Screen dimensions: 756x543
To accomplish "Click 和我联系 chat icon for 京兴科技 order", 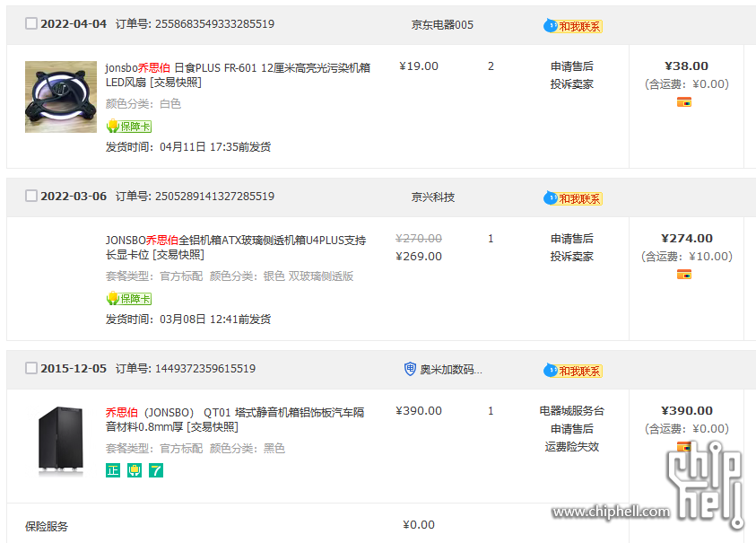I will [x=573, y=198].
